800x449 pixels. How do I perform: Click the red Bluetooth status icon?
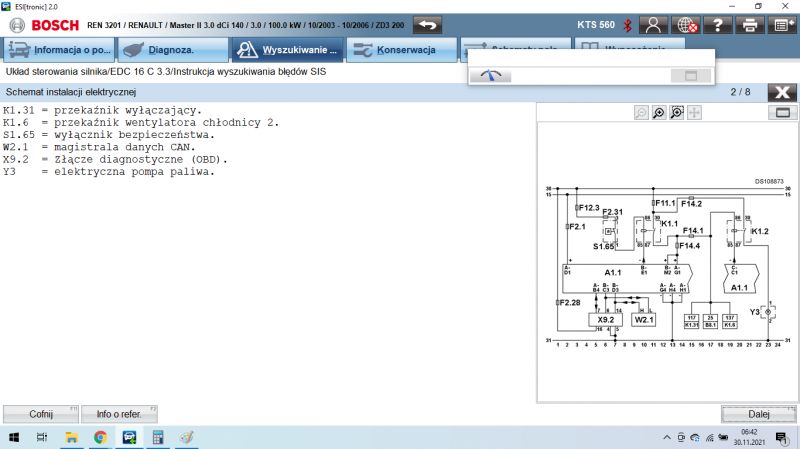pos(628,25)
